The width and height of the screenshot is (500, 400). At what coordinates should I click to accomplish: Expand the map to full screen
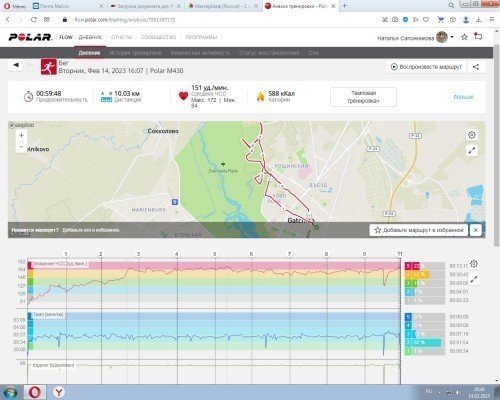(471, 151)
